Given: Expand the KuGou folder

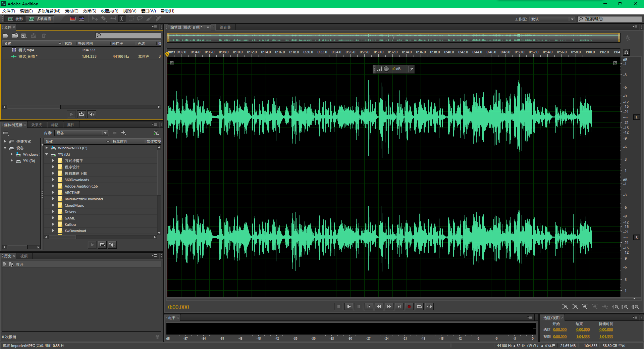Looking at the screenshot, I should 53,225.
